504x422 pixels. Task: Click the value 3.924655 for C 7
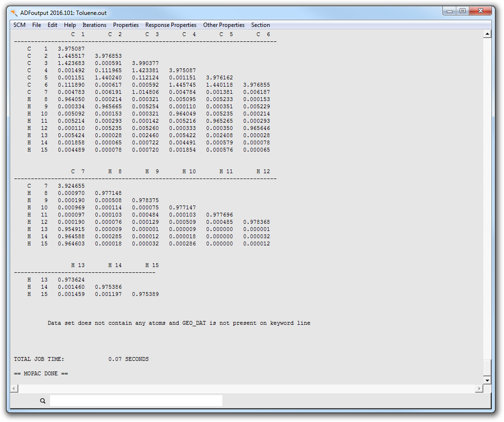(x=71, y=186)
